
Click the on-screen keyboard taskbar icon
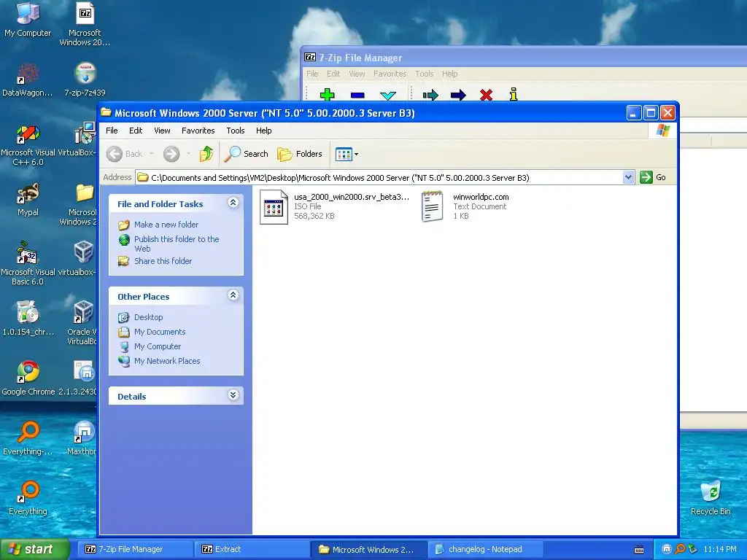click(639, 550)
